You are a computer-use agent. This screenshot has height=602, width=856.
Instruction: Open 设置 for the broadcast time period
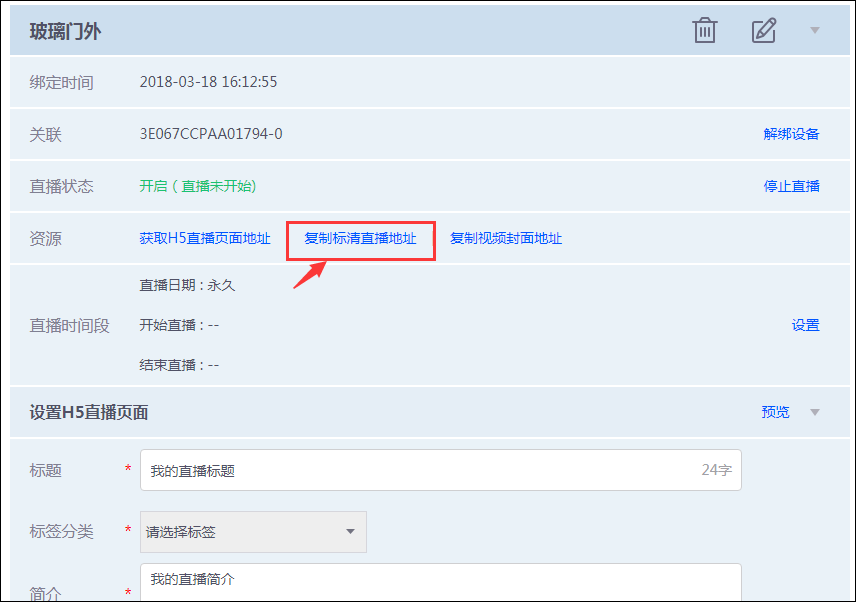click(806, 325)
